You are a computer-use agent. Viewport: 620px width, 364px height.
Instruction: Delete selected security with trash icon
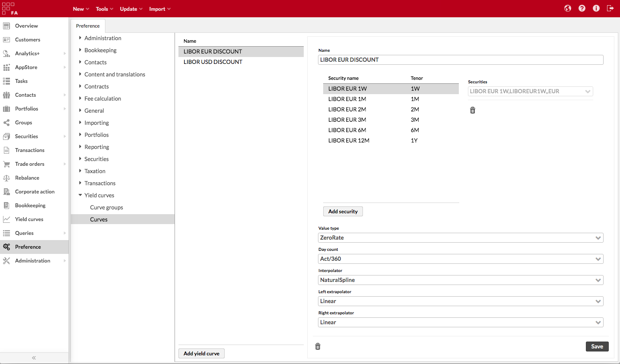(473, 110)
